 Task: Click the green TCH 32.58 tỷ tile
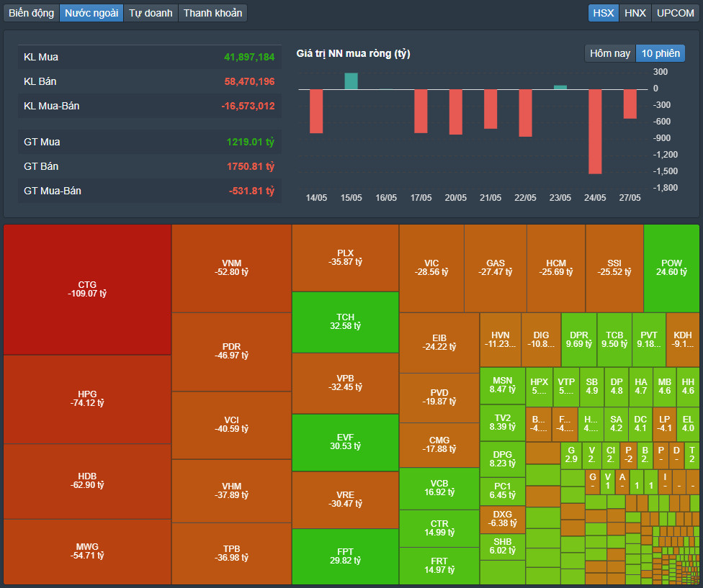pos(345,322)
